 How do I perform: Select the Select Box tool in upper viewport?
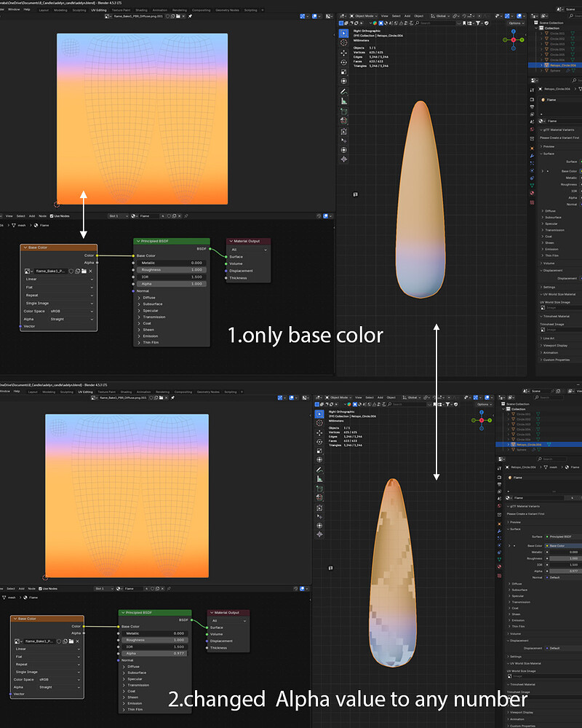[343, 33]
